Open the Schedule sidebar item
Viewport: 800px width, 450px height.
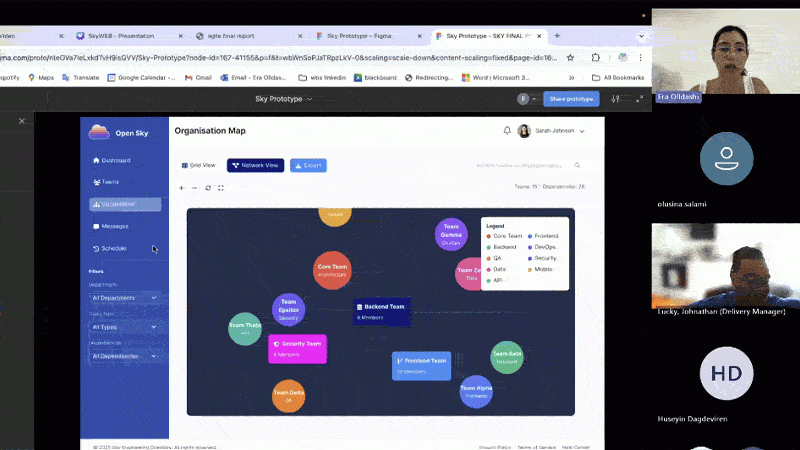pyautogui.click(x=110, y=248)
